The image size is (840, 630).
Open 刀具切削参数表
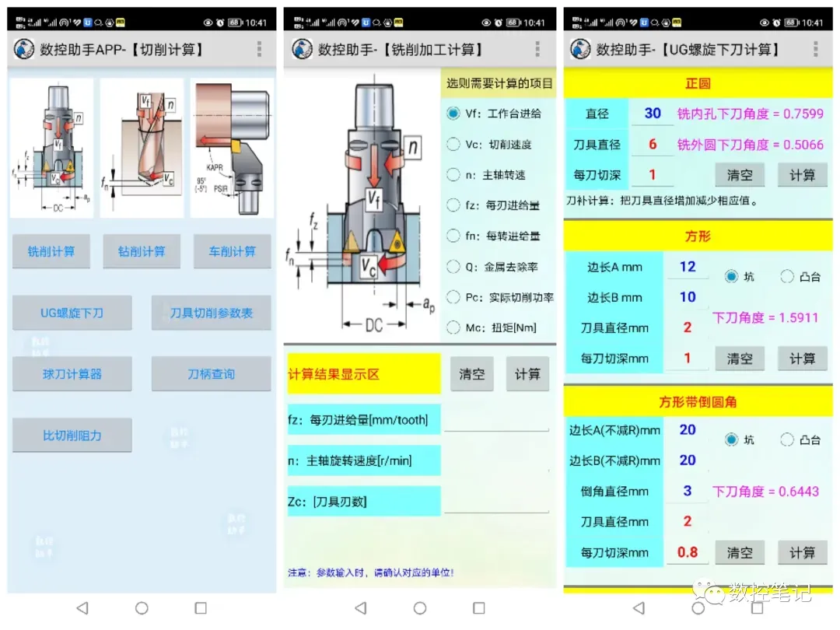(211, 313)
